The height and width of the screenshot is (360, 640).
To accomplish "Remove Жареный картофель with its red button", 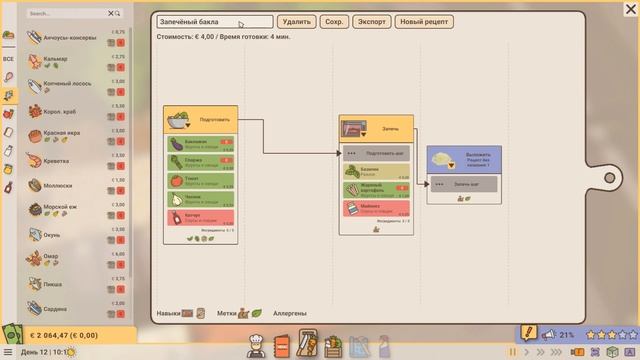I will point(402,188).
